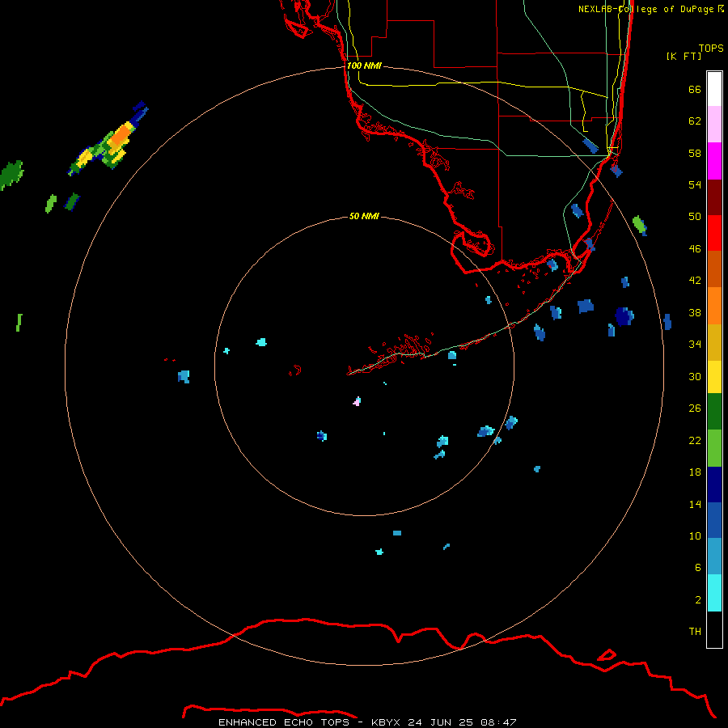Image resolution: width=728 pixels, height=728 pixels.
Task: Click the black TH box at the legend bottom
Action: [x=714, y=629]
